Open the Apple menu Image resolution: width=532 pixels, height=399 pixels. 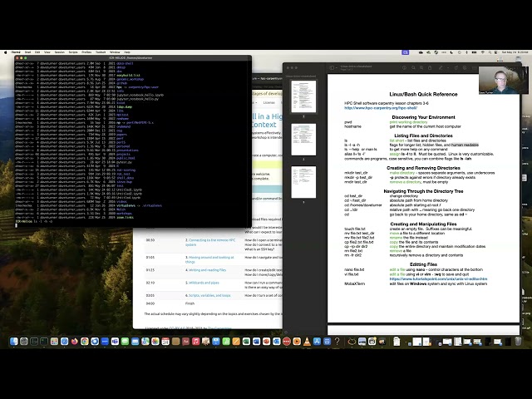coord(6,52)
